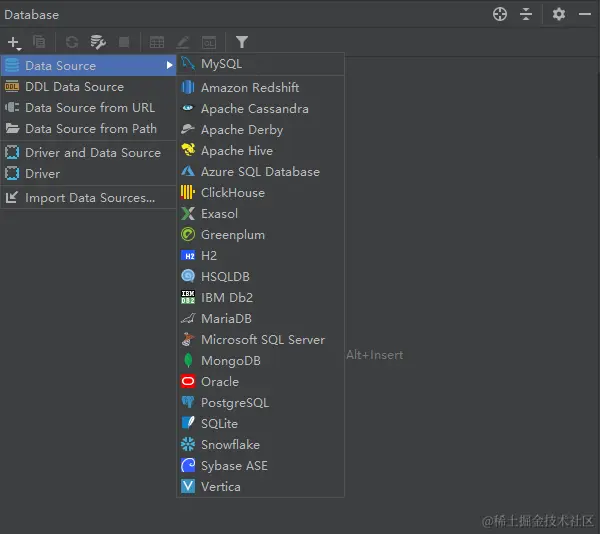Select MariaDB
This screenshot has width=600, height=534.
click(260, 319)
